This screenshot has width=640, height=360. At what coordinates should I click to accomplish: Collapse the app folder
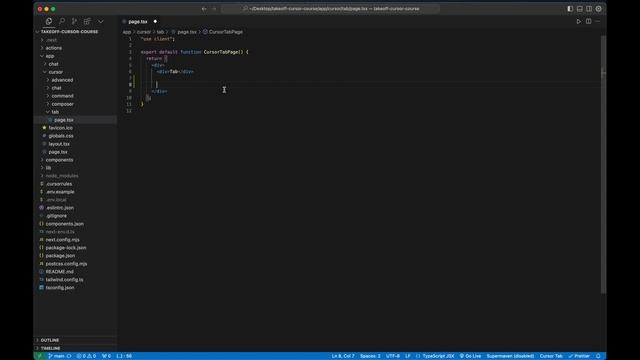[50, 56]
